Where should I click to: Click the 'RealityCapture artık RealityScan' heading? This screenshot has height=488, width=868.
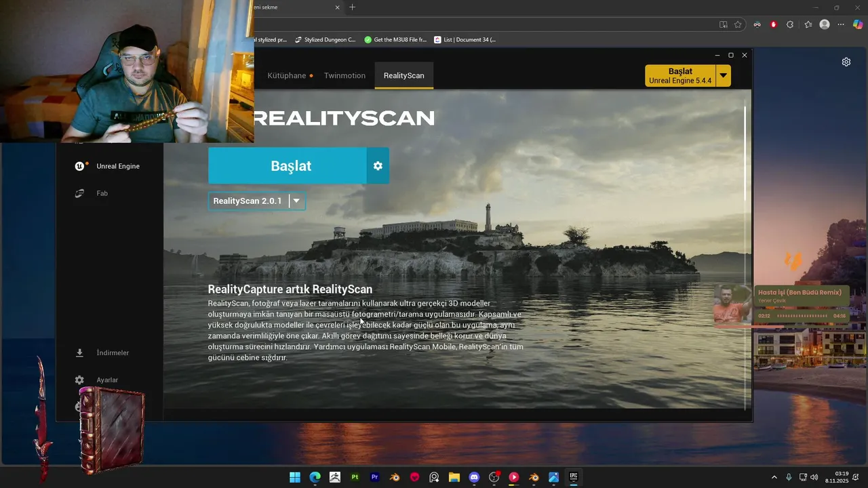pos(290,289)
